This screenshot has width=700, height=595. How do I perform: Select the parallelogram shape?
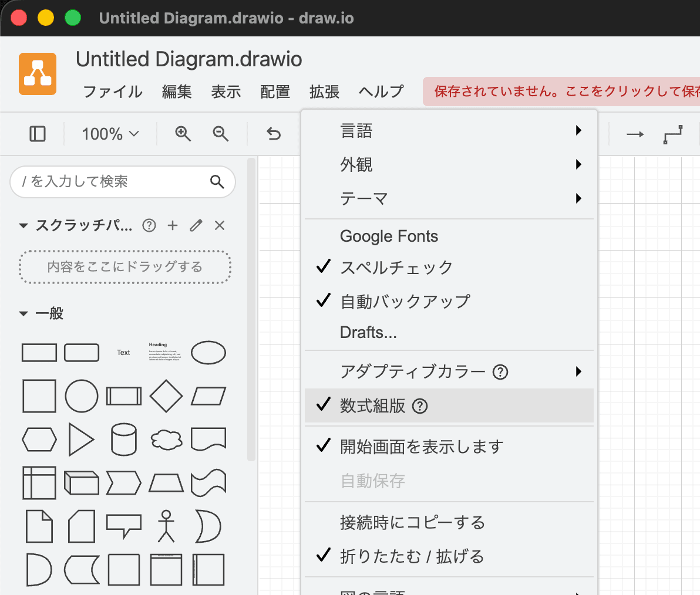pos(208,396)
